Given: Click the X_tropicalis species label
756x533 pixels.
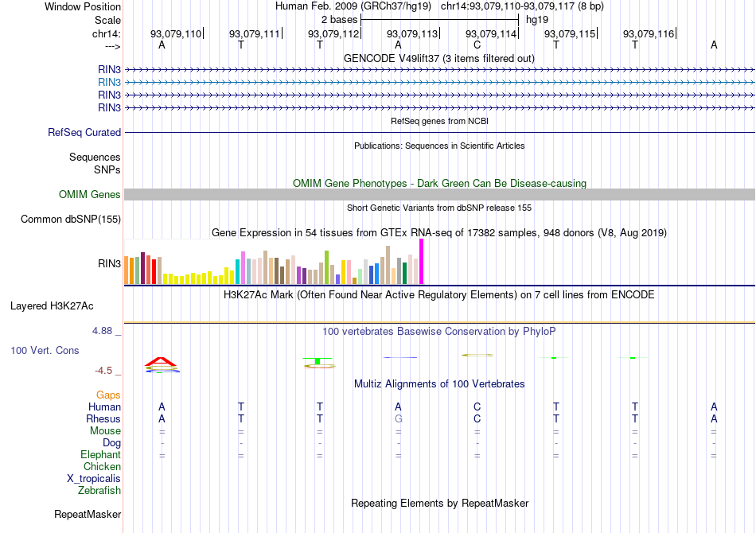Looking at the screenshot, I should [94, 479].
